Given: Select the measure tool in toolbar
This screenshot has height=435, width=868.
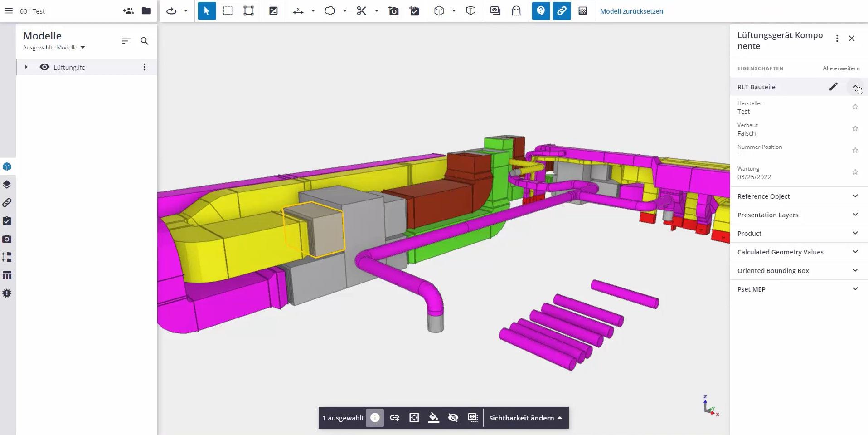Looking at the screenshot, I should (298, 11).
